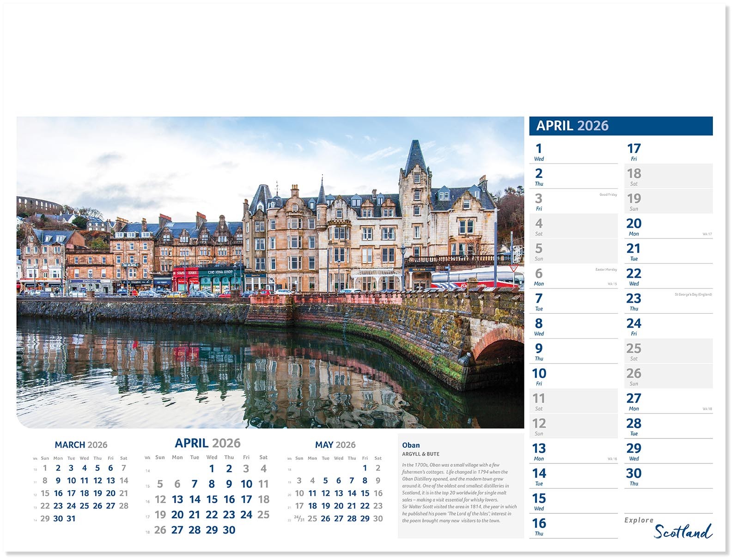Select the 1 Wed row in day list

[x=573, y=152]
